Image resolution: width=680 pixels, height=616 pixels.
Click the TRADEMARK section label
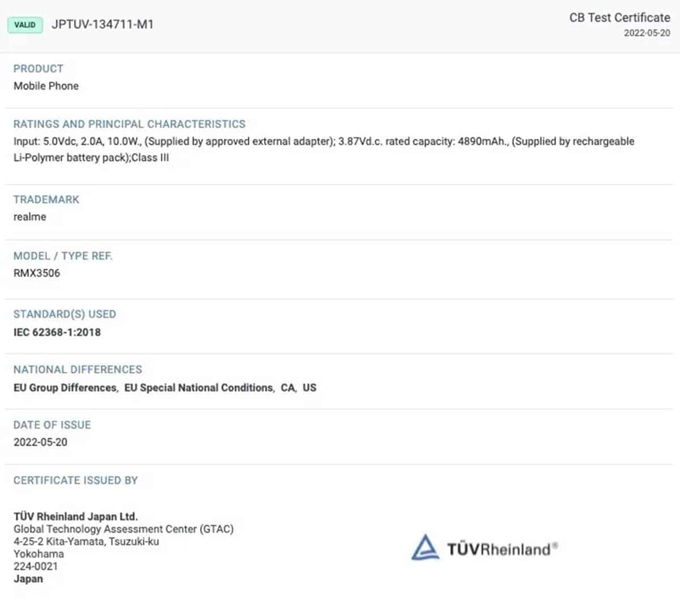[46, 199]
